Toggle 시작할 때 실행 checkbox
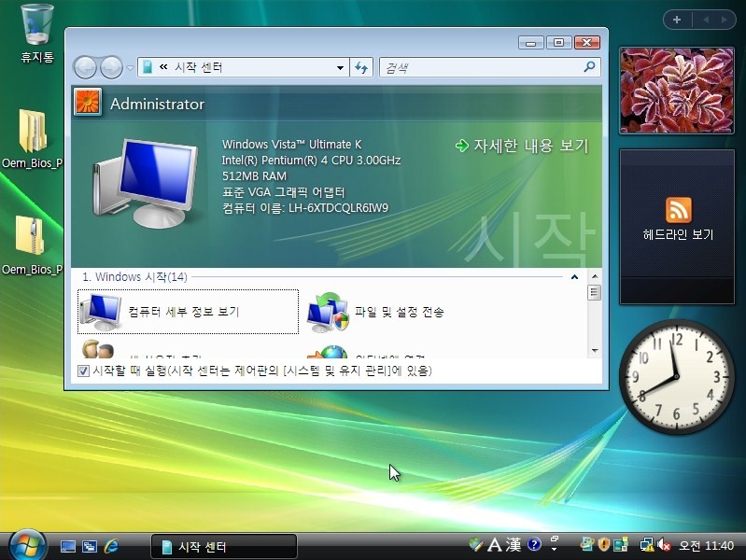This screenshot has height=560, width=746. click(83, 371)
